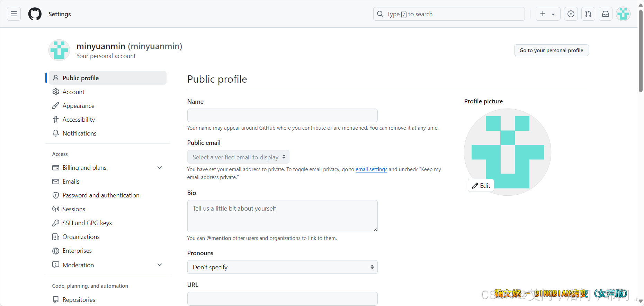Expand the Billing and plans section
Image resolution: width=644 pixels, height=306 pixels.
pyautogui.click(x=160, y=168)
